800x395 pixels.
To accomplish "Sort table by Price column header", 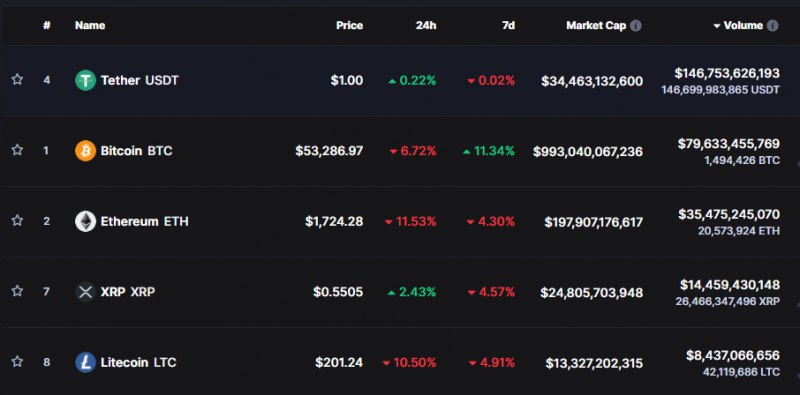I will pos(349,26).
